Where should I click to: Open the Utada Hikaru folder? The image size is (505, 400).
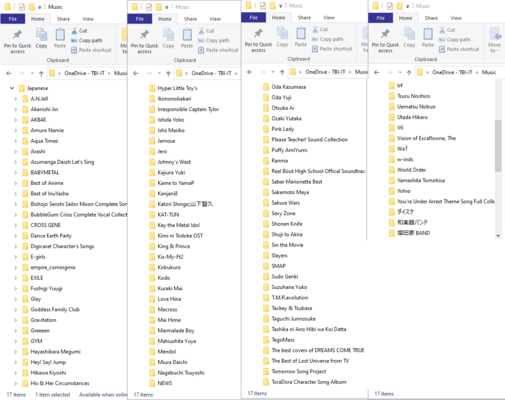click(412, 117)
